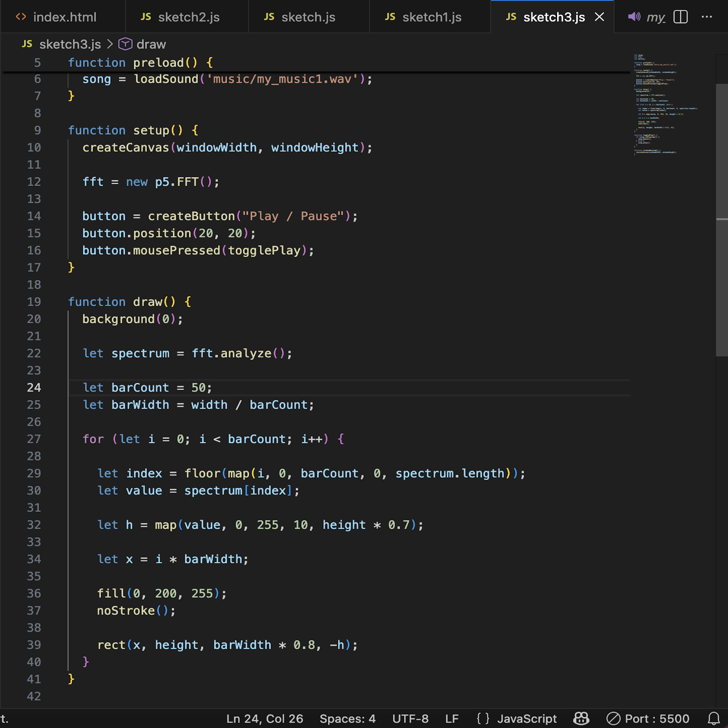Screen dimensions: 728x728
Task: Open notifications bell icon
Action: (x=714, y=718)
